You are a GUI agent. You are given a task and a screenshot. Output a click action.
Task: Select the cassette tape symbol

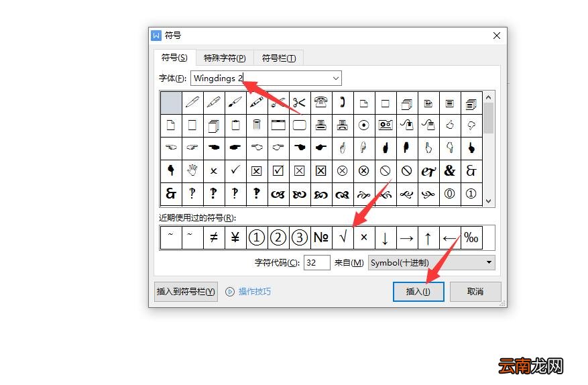point(386,125)
